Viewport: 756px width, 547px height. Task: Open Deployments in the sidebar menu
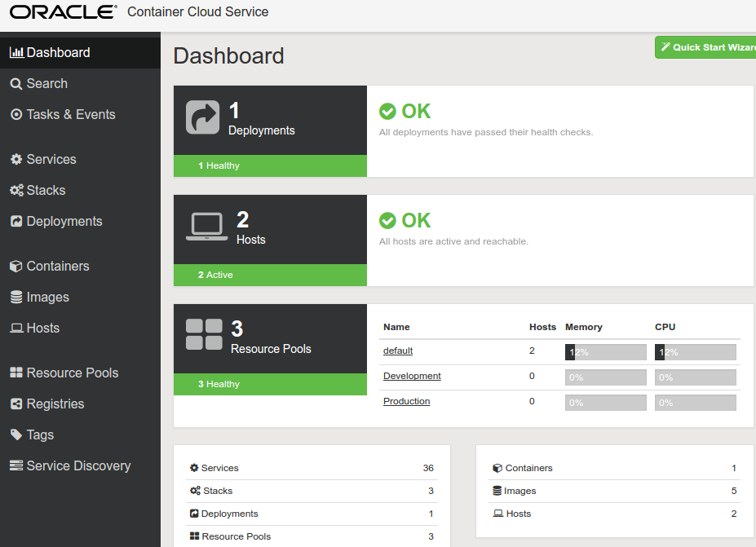click(80, 221)
